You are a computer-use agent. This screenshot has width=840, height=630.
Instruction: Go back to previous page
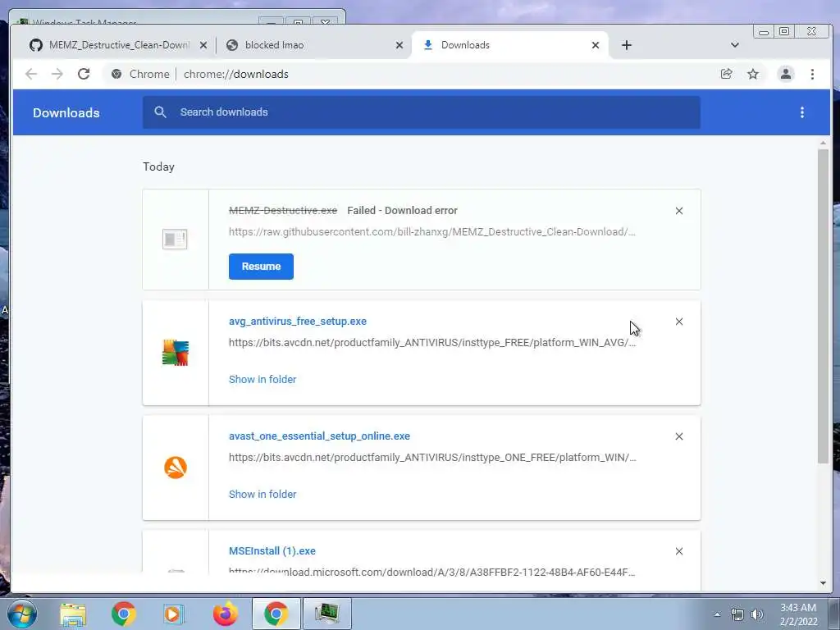(x=31, y=74)
